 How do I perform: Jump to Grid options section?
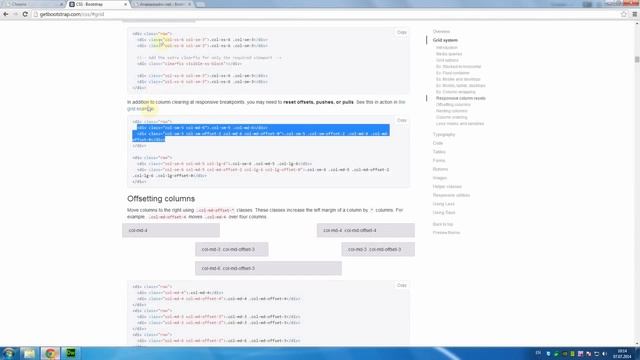447,60
